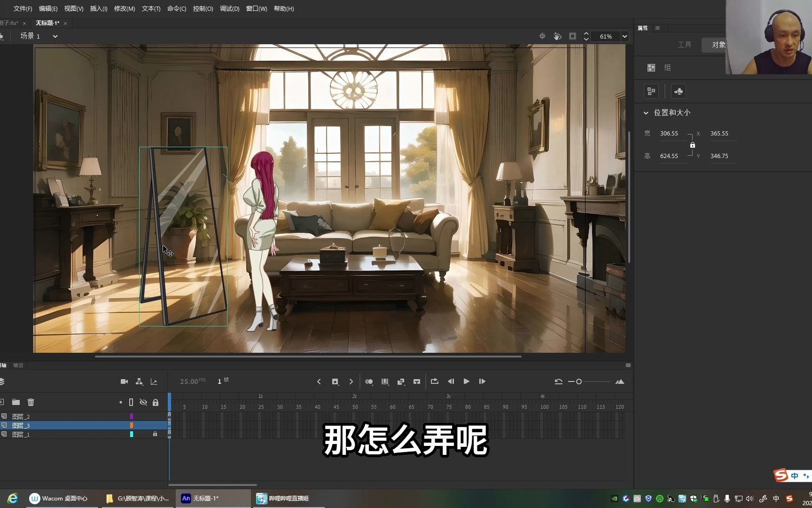812x508 pixels.
Task: Open the 命令(C) menu
Action: tap(177, 8)
